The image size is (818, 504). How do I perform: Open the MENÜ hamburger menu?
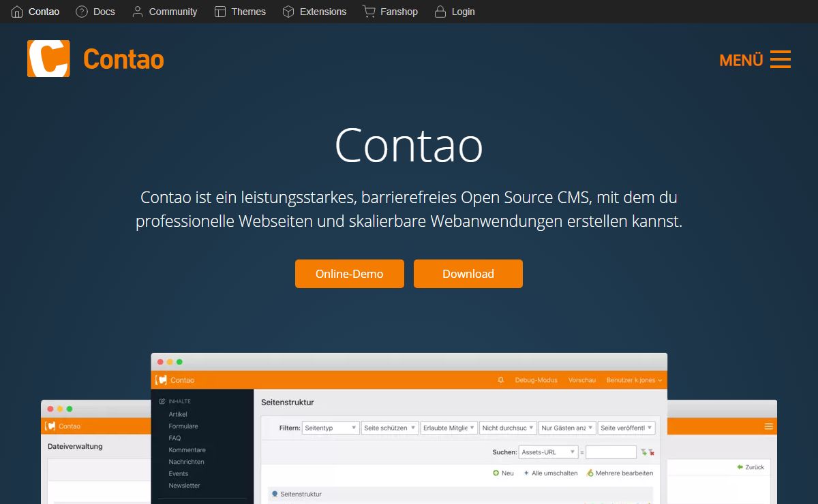[x=780, y=59]
